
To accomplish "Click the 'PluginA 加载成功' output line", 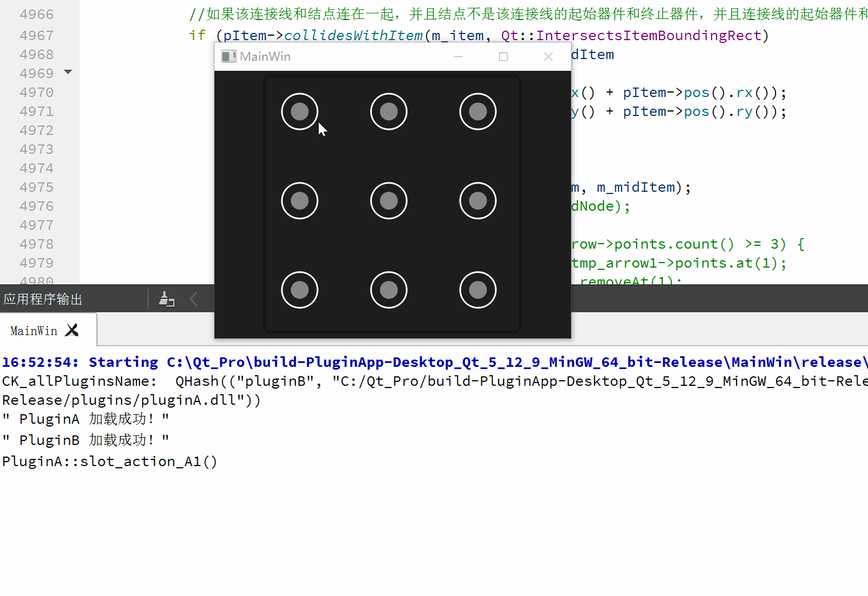I will coord(85,419).
